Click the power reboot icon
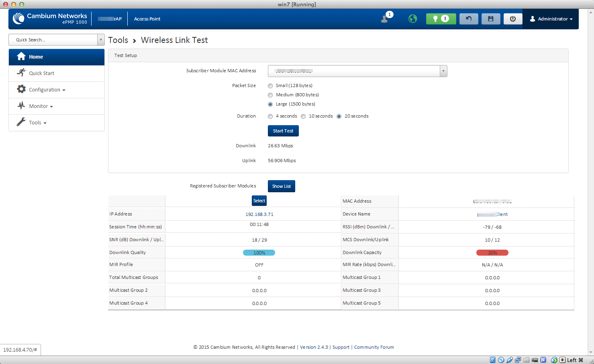594x364 pixels. pyautogui.click(x=512, y=19)
